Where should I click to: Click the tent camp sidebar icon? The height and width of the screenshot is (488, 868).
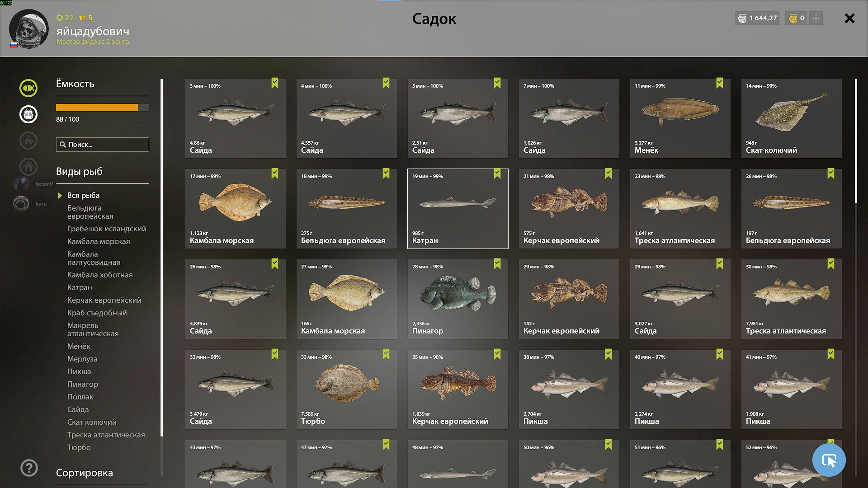[28, 141]
